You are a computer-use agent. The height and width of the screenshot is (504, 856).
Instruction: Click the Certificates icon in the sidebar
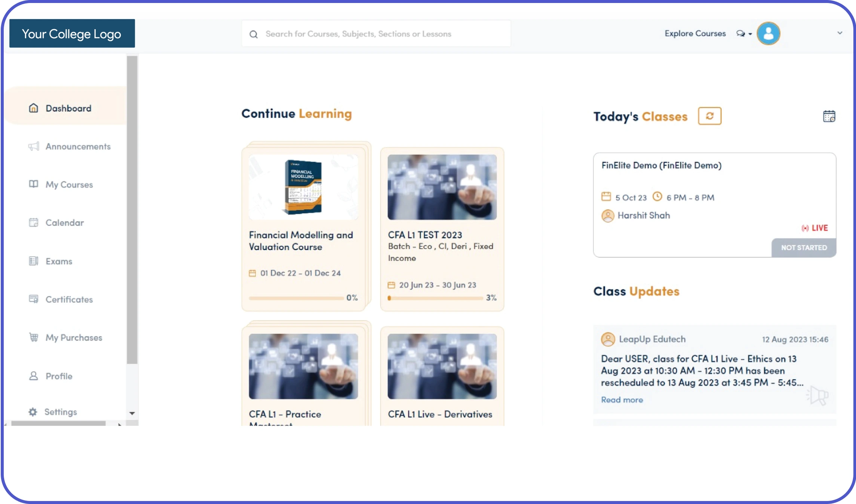[x=34, y=299]
